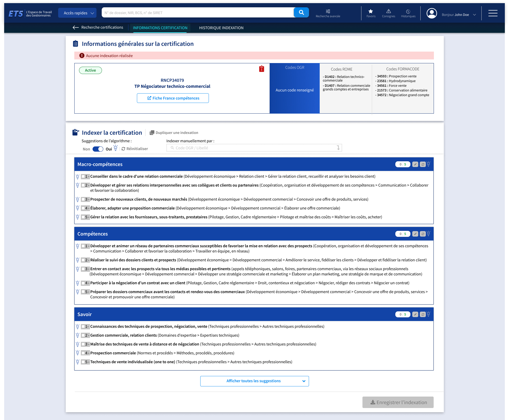Image resolution: width=509 pixels, height=420 pixels.
Task: Switch to Historique Indexation tab
Action: (x=221, y=28)
